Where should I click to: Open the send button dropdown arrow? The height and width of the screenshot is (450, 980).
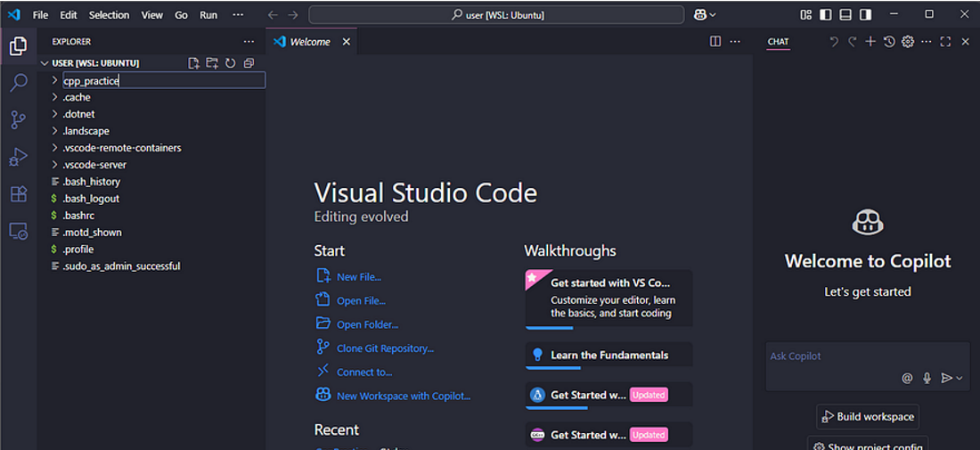tap(960, 378)
